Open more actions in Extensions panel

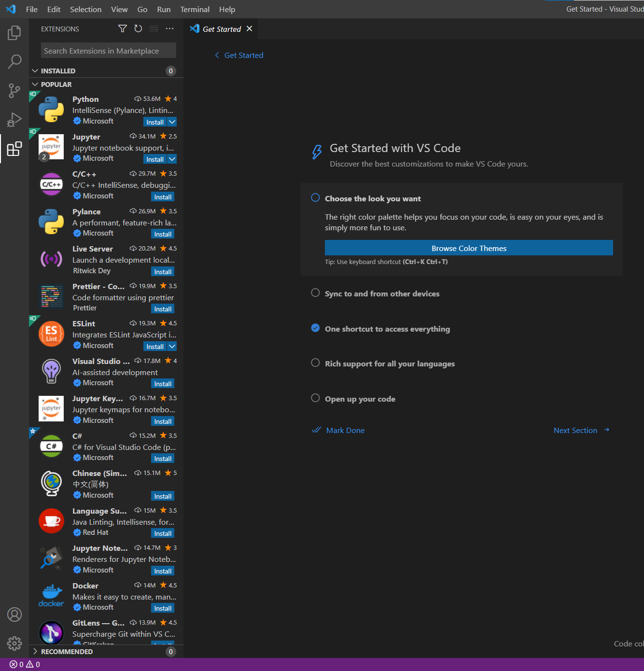tap(169, 28)
